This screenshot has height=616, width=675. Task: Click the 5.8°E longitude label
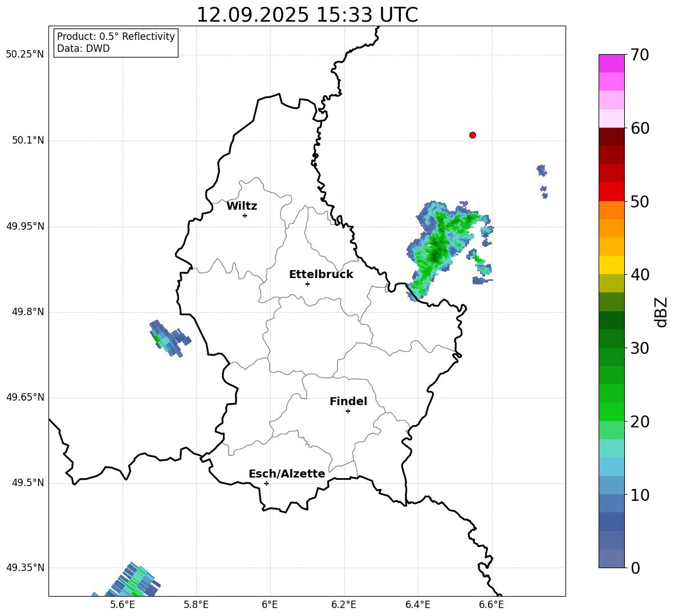pyautogui.click(x=196, y=605)
